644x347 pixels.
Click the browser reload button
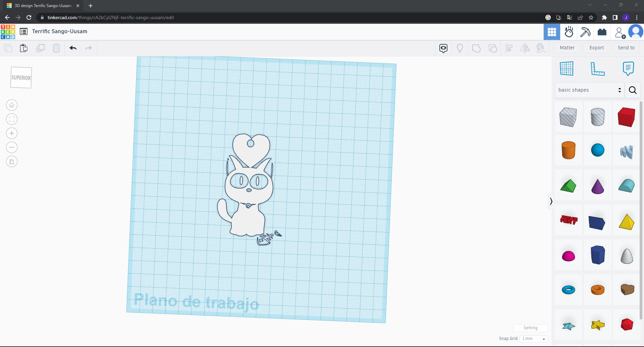pos(29,17)
